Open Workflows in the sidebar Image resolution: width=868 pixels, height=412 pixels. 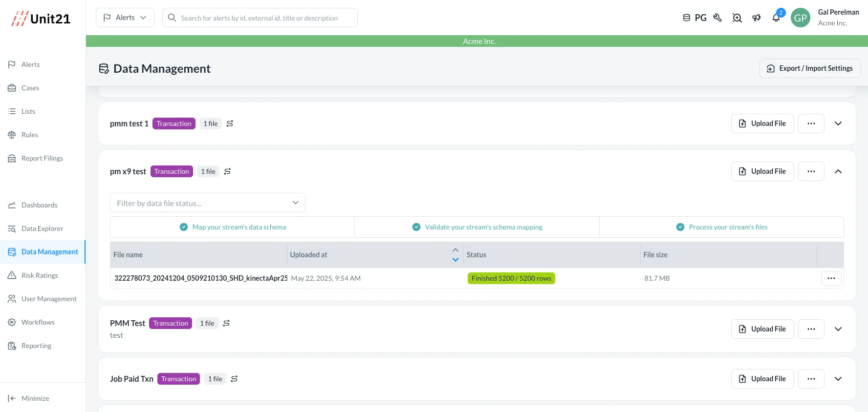[x=43, y=322]
